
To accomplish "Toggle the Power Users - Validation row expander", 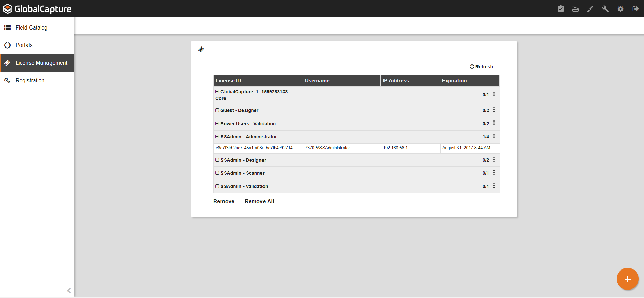I will [x=217, y=124].
